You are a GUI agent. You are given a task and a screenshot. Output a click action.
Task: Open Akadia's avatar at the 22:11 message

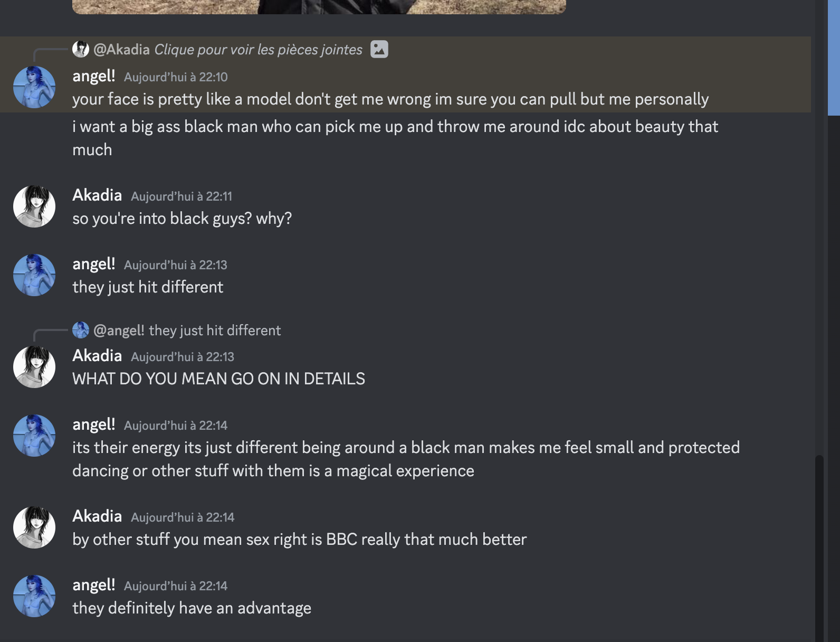34,206
